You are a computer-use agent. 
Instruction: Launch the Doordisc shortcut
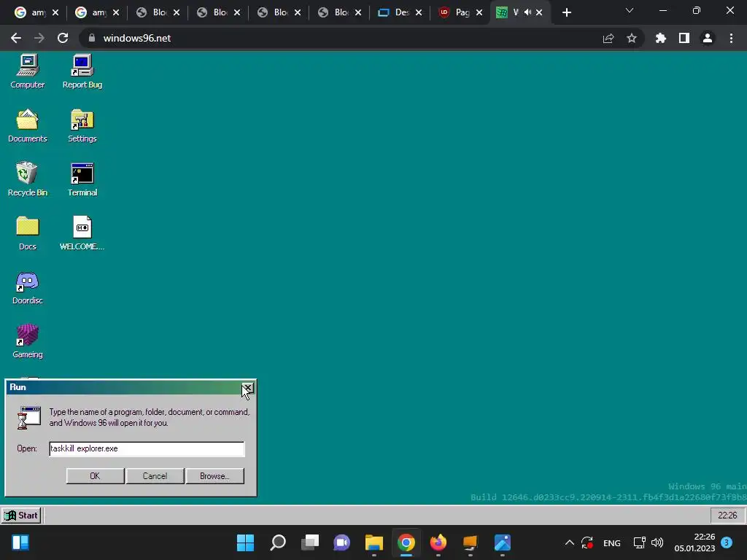click(27, 287)
